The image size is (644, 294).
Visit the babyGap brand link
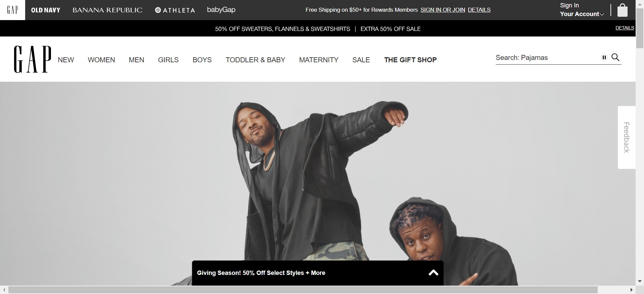point(221,10)
